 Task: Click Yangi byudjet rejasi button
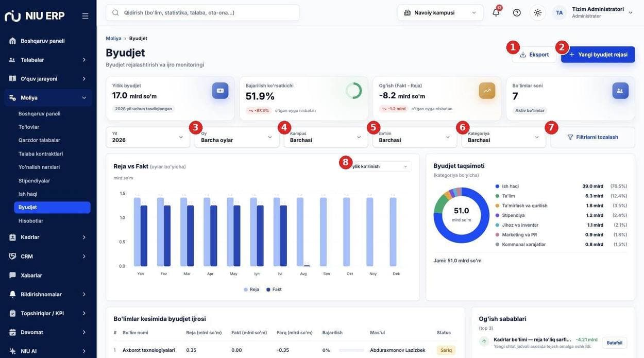598,55
